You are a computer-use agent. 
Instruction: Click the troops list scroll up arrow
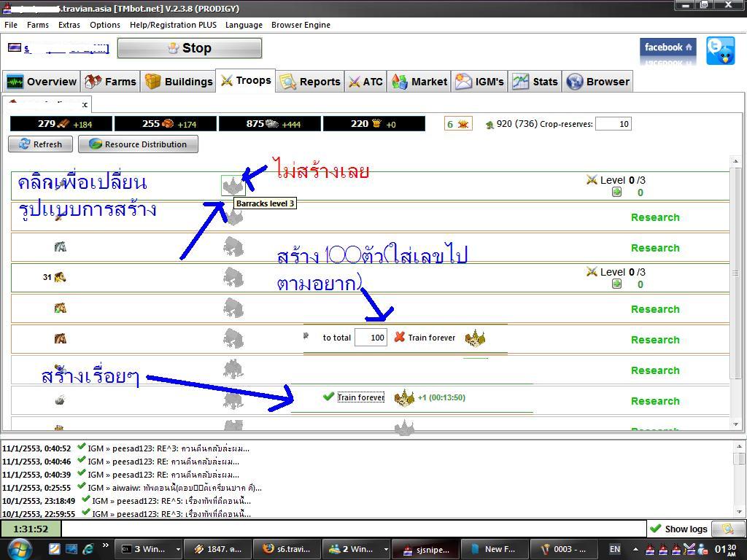(735, 161)
